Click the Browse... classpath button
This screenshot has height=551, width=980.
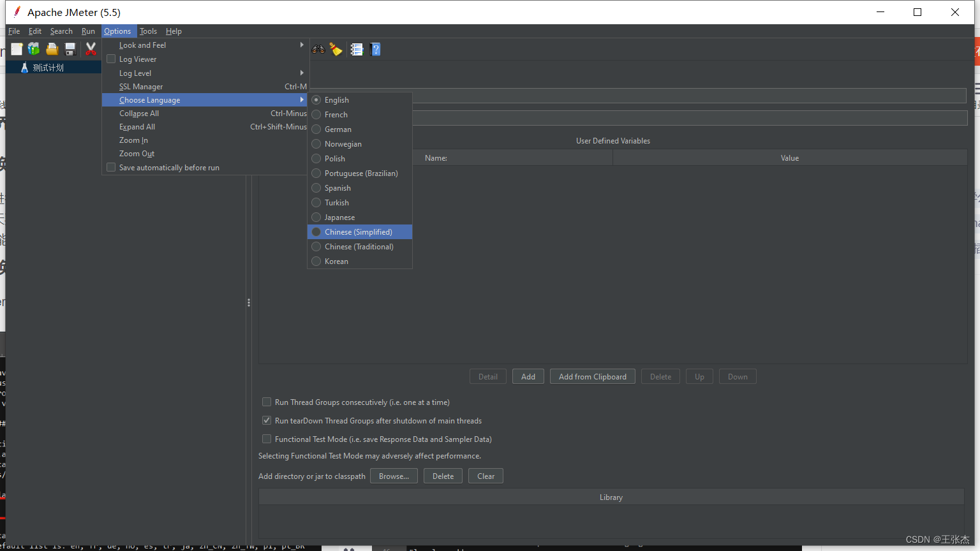coord(394,476)
